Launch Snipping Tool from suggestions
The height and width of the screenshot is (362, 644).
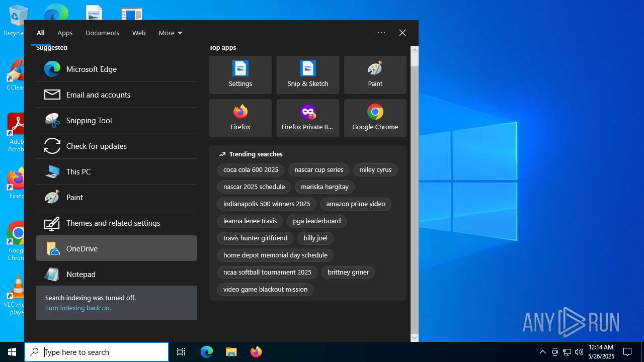coord(117,120)
